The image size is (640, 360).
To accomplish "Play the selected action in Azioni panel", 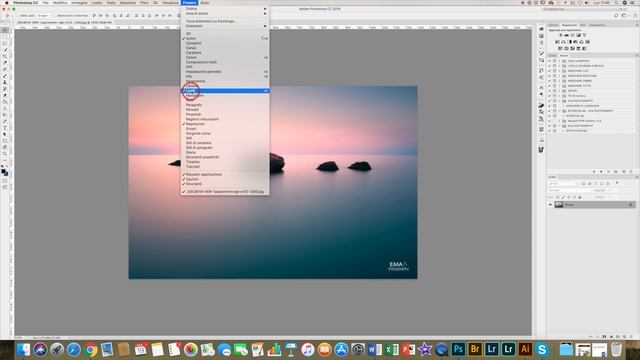I will point(609,171).
